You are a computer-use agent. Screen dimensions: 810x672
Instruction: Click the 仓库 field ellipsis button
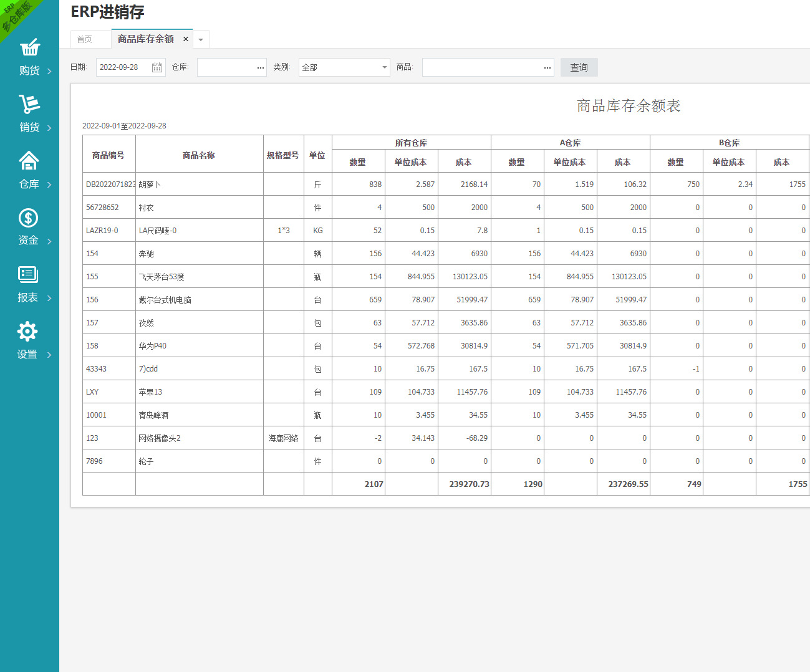261,67
